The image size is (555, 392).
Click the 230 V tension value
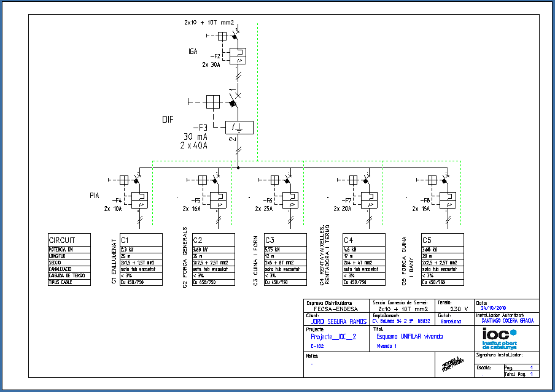pos(459,309)
